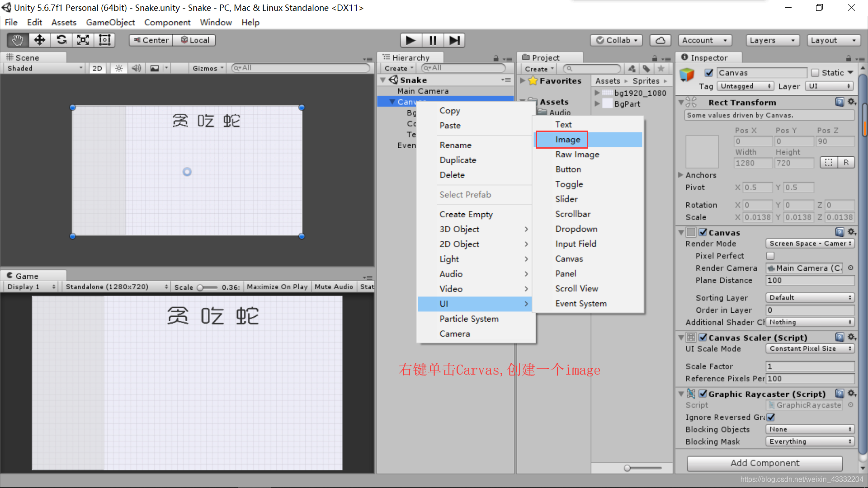This screenshot has width=868, height=488.
Task: Toggle Ignore Reversed Graphics checkbox
Action: 771,417
